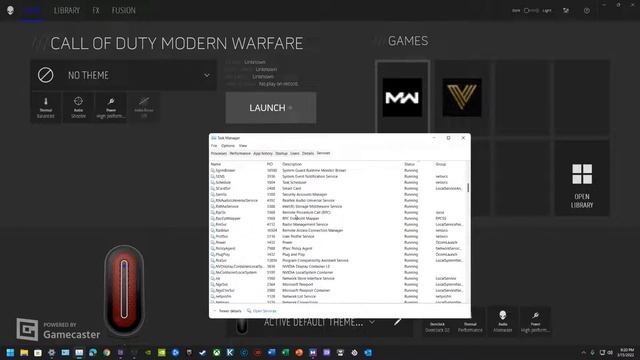Viewport: 640px width, 360px height.
Task: Switch to Processes tab in Task Manager
Action: [219, 153]
